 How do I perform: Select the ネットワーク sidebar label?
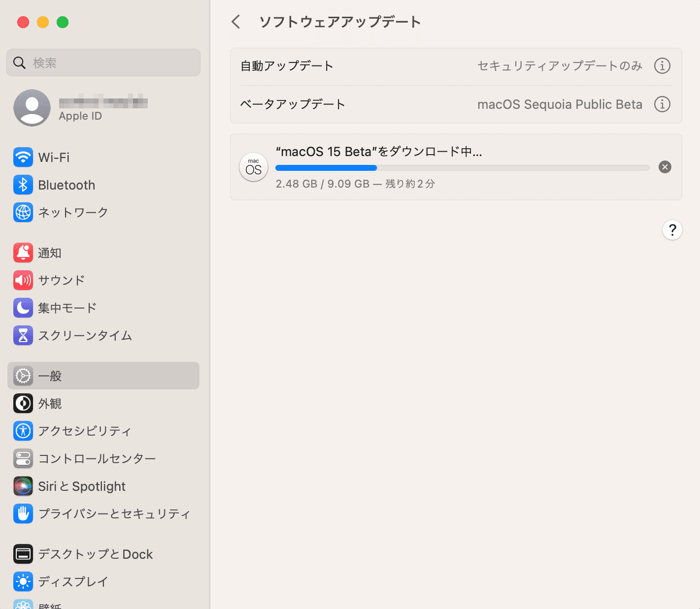pyautogui.click(x=73, y=212)
